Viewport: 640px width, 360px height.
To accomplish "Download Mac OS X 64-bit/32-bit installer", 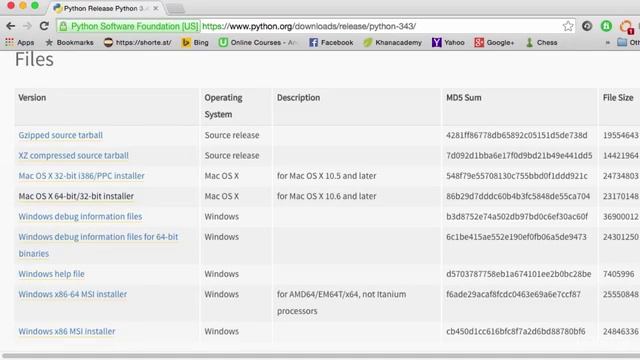I will pos(76,196).
